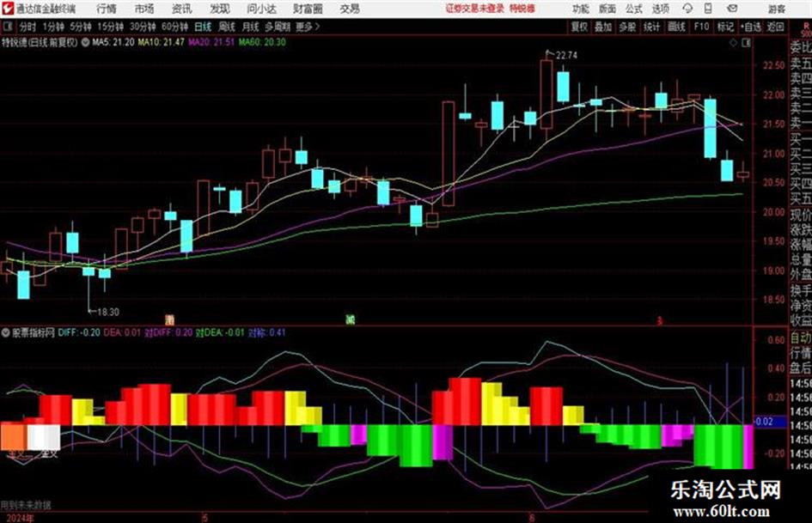The image size is (812, 523).
Task: Open the 版面 menu
Action: [x=607, y=9]
